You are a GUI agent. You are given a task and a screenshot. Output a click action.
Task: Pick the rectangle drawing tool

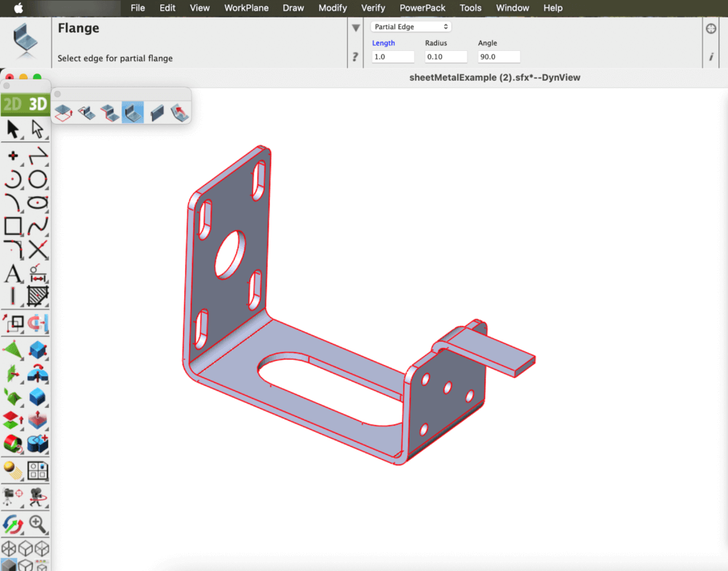point(13,226)
